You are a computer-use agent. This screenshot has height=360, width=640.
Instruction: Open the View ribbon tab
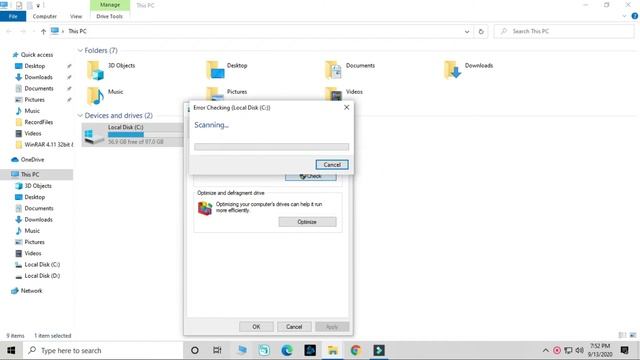click(76, 16)
